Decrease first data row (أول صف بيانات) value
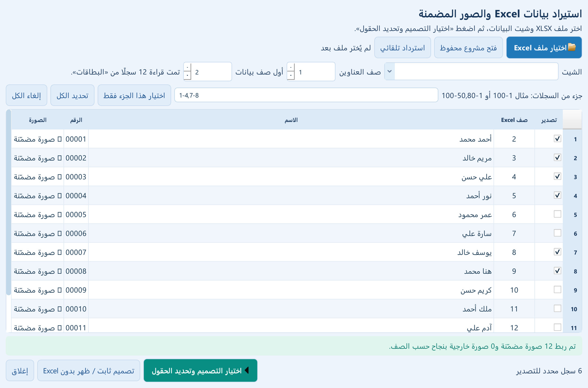The width and height of the screenshot is (588, 388). (187, 76)
